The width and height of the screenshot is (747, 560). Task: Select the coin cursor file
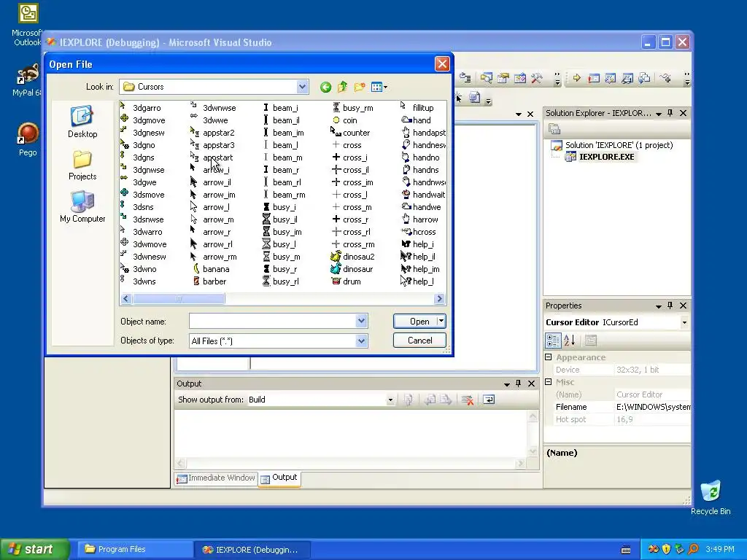click(344, 120)
